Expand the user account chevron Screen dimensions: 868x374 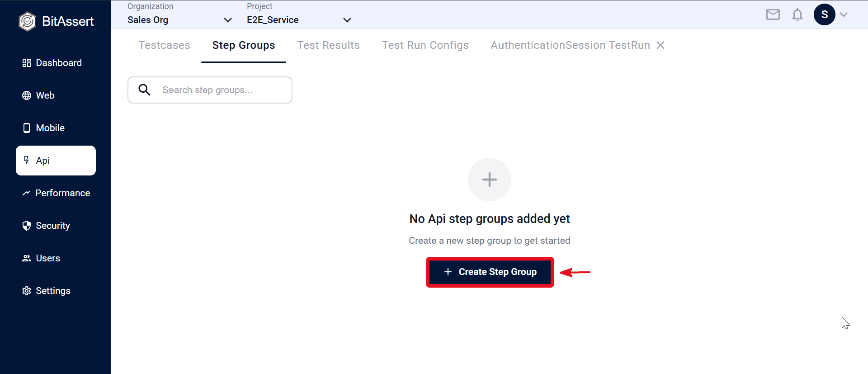click(x=844, y=15)
